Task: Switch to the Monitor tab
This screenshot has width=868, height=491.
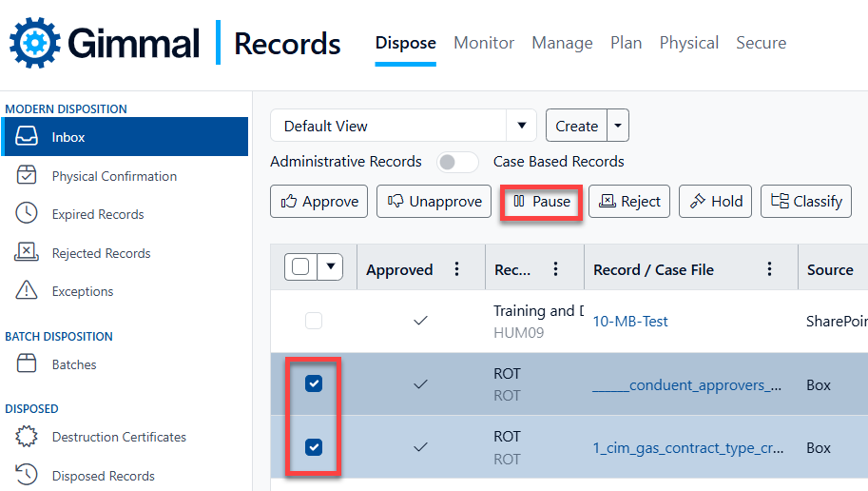Action: pyautogui.click(x=484, y=43)
